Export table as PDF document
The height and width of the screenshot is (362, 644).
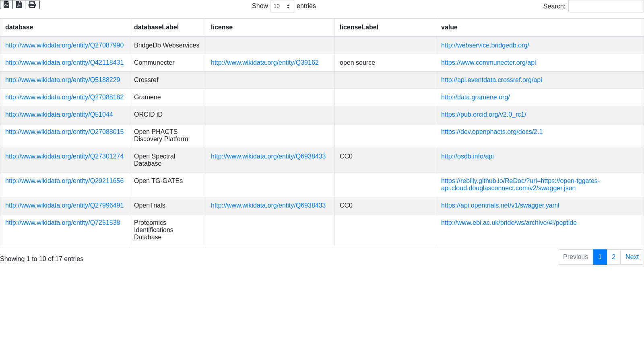19,4
